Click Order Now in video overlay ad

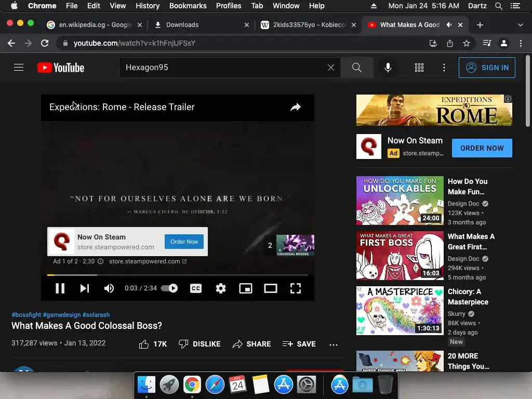click(x=184, y=242)
